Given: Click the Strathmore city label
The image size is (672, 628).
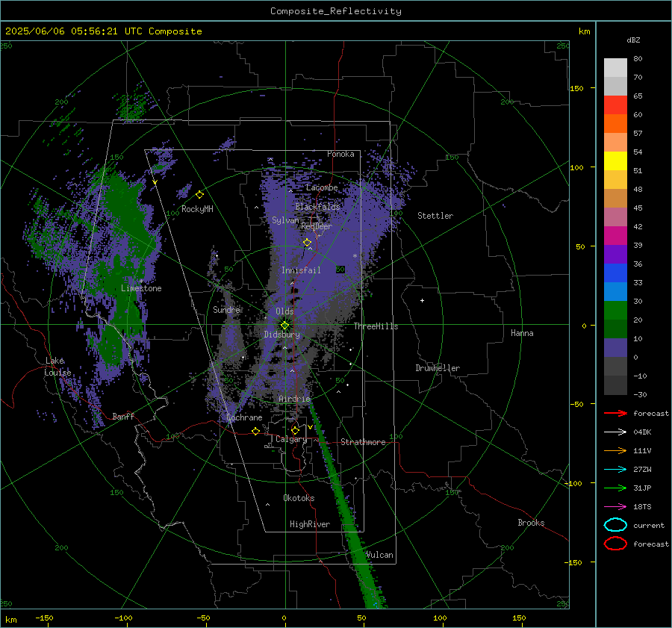Looking at the screenshot, I should click(363, 442).
